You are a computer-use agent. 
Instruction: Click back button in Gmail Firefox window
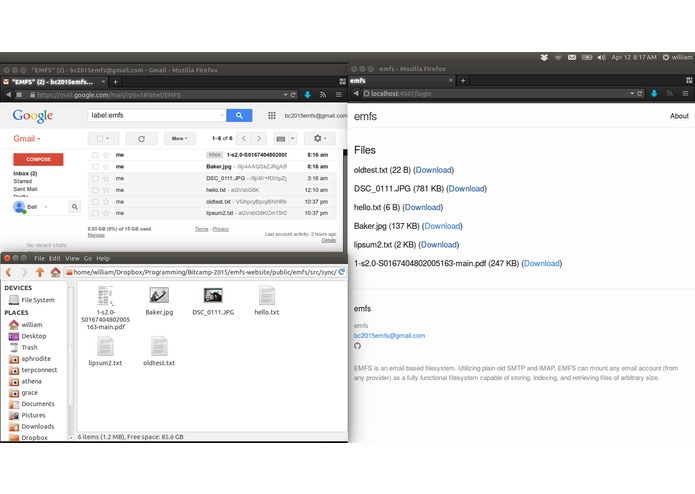(8, 94)
